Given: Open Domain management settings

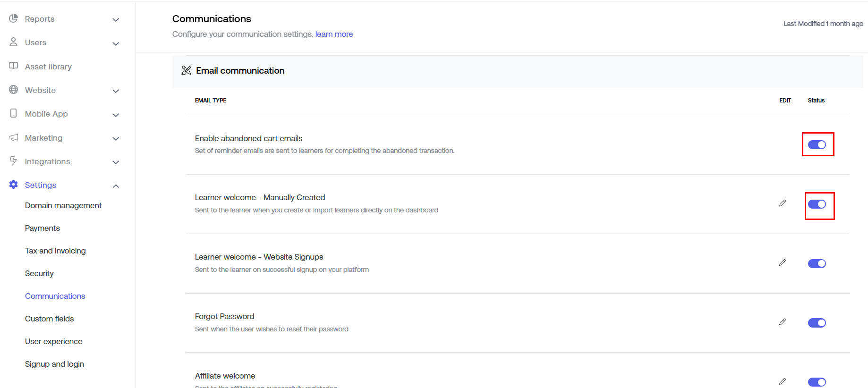Looking at the screenshot, I should pyautogui.click(x=63, y=205).
